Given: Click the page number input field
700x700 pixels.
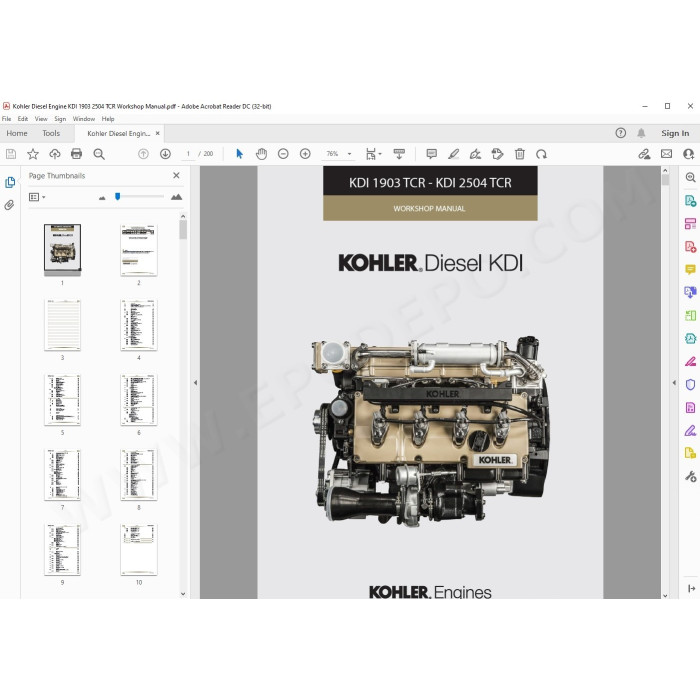Looking at the screenshot, I should (x=188, y=154).
